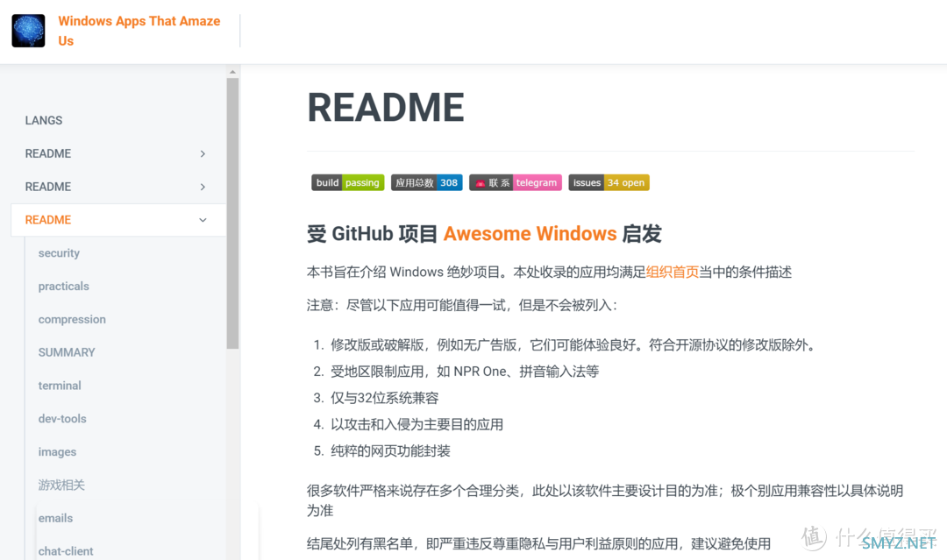Click the telegram contact badge
Viewport: 947px width, 560px height.
click(x=516, y=183)
